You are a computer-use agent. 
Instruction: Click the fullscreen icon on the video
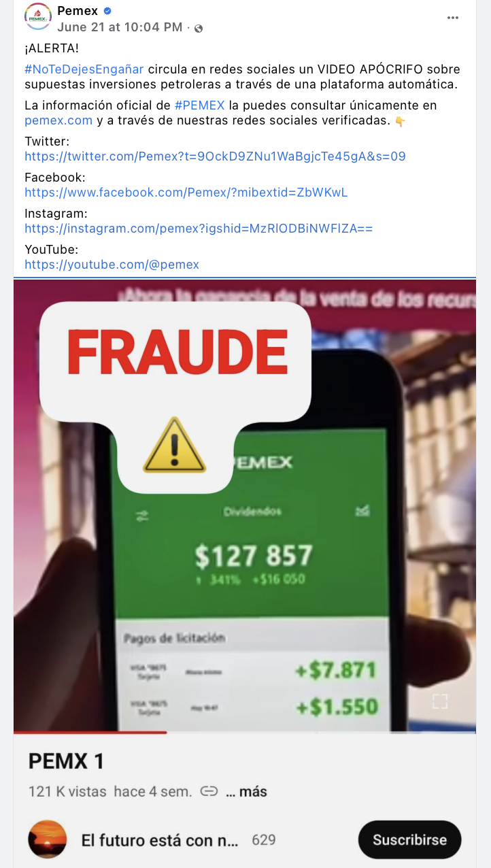point(440,701)
